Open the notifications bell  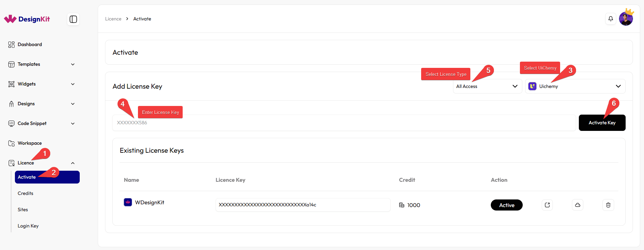point(610,19)
